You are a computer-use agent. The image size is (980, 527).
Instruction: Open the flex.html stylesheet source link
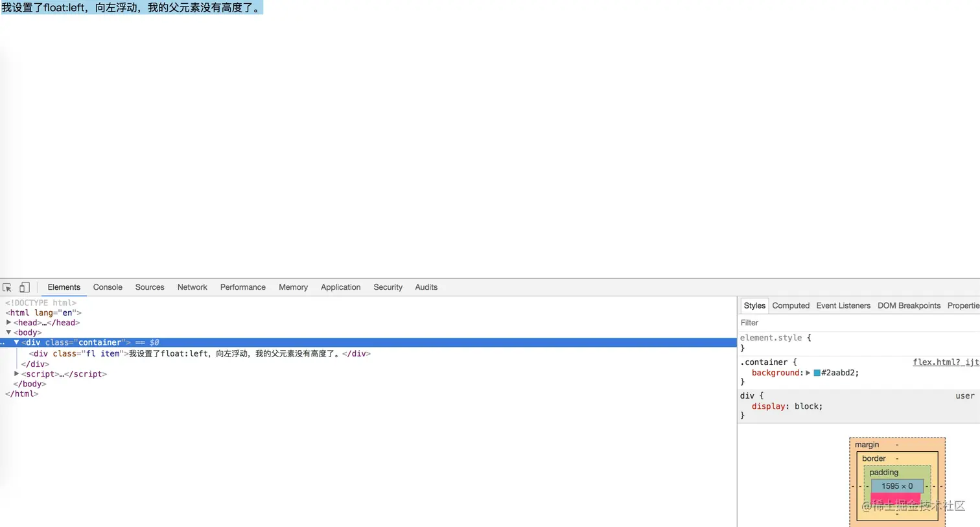click(946, 362)
